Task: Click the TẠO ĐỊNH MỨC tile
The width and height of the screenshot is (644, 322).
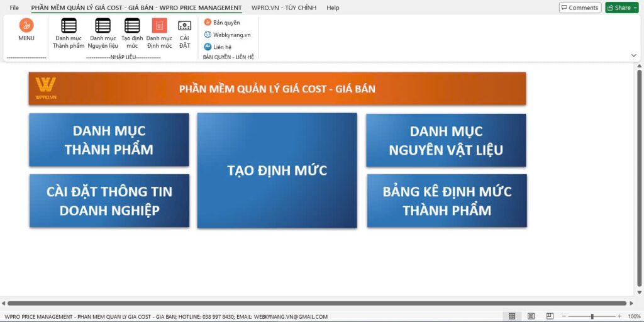Action: tap(277, 170)
